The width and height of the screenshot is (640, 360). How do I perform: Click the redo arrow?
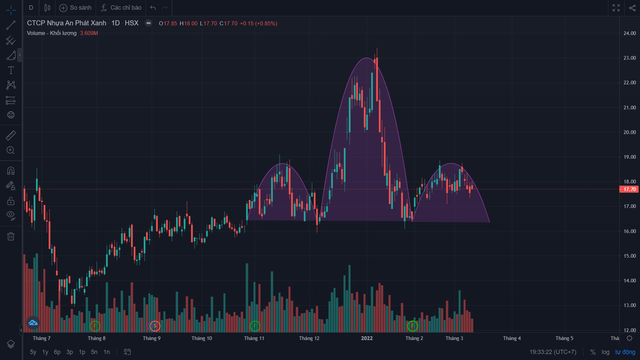(164, 8)
